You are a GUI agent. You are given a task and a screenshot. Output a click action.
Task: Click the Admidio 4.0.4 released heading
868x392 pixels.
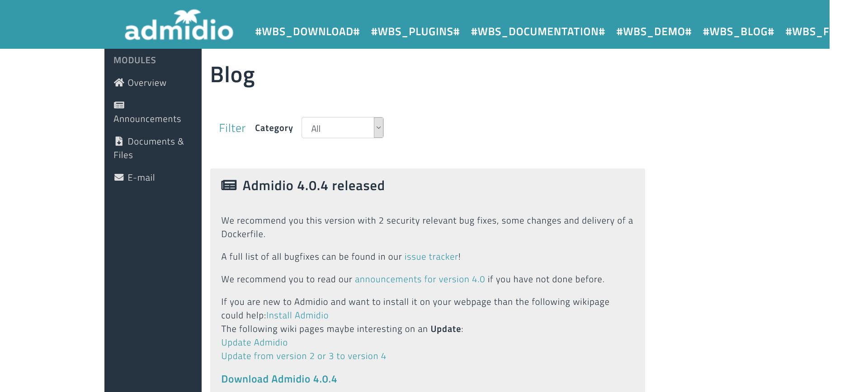click(x=313, y=186)
